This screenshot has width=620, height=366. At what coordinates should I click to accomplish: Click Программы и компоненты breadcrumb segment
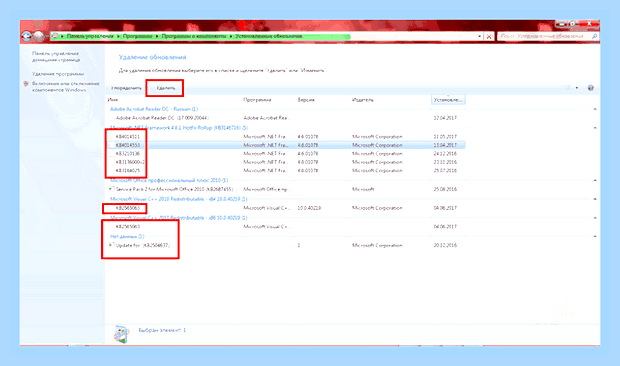click(194, 36)
